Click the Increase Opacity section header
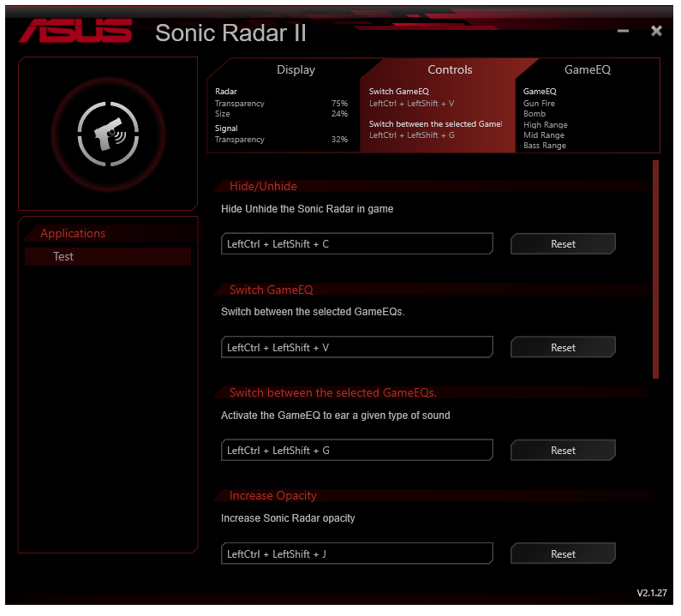Viewport: 681px width, 616px height. click(x=272, y=496)
